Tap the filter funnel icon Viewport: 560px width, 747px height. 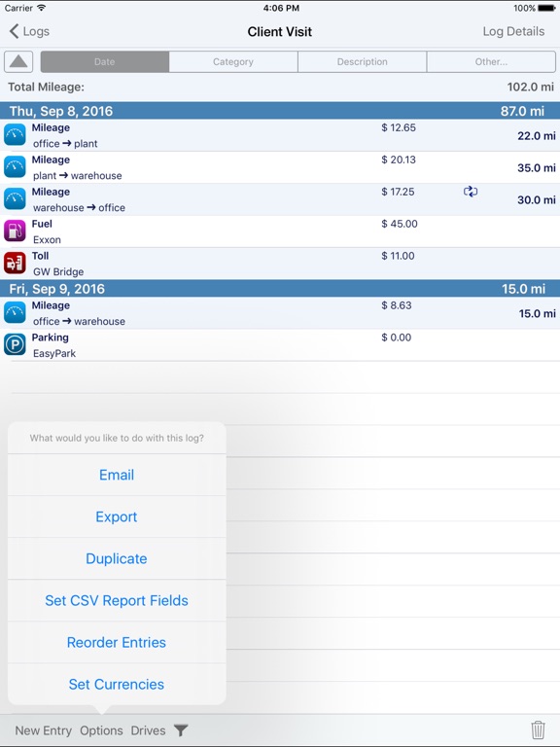coord(181,730)
